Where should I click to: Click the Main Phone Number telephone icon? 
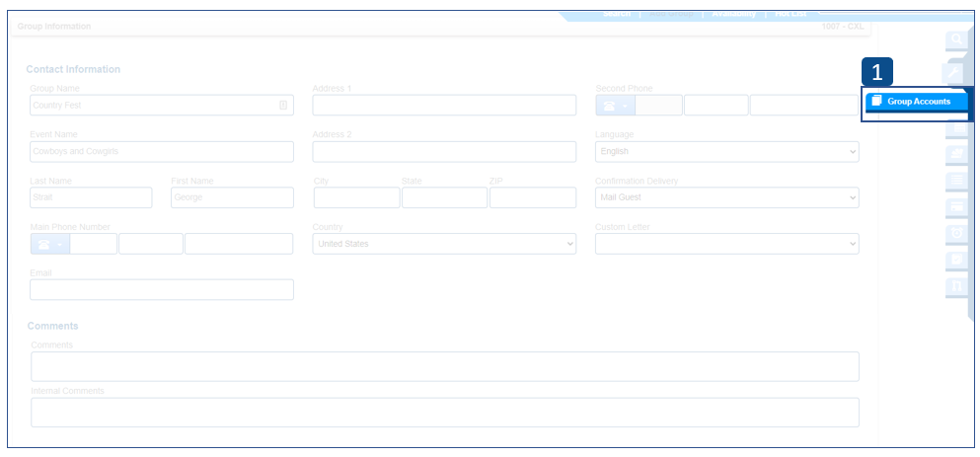[49, 244]
